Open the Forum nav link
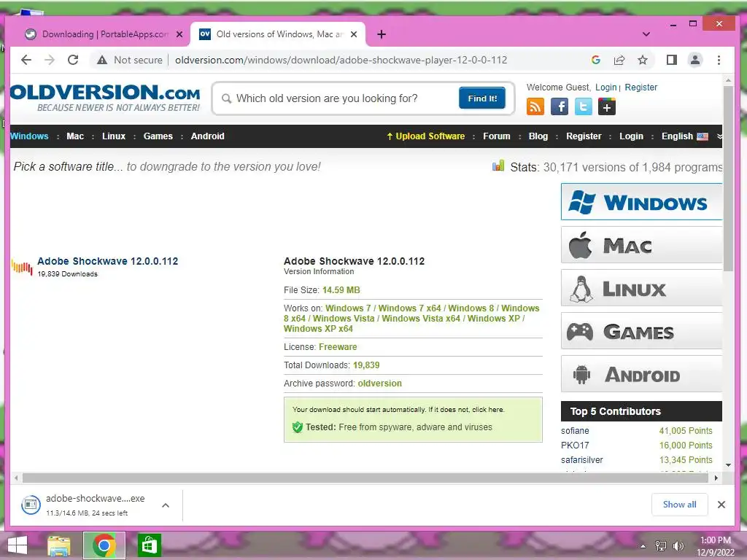The image size is (747, 560). click(496, 136)
